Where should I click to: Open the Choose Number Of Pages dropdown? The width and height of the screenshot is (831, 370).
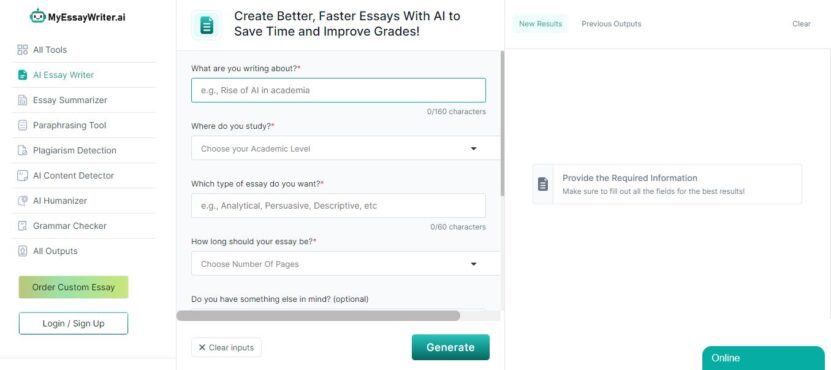coord(345,263)
